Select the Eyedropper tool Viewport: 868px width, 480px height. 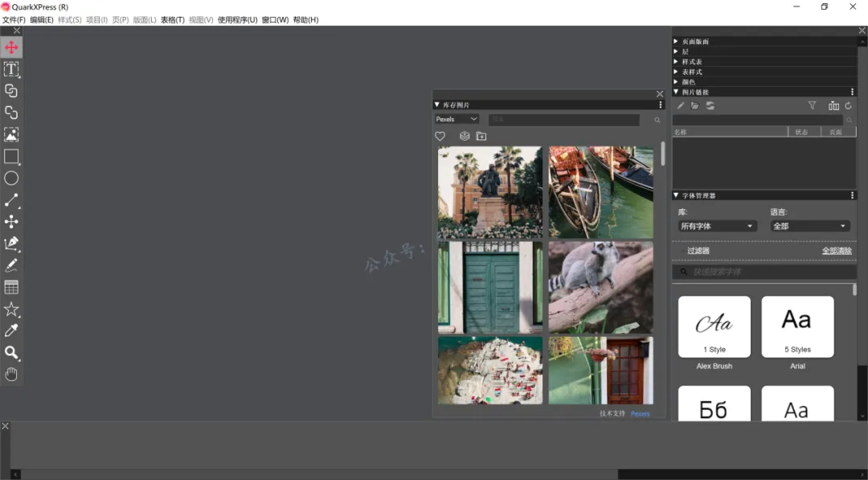[11, 330]
